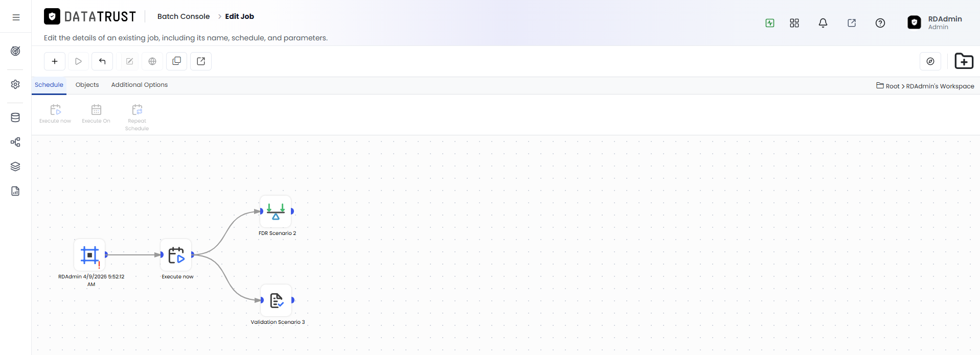
Task: Click the FDR Scenario 2 label
Action: pos(278,233)
